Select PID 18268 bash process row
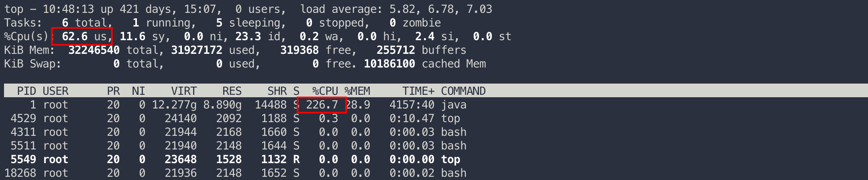This screenshot has width=868, height=180. click(x=20, y=173)
